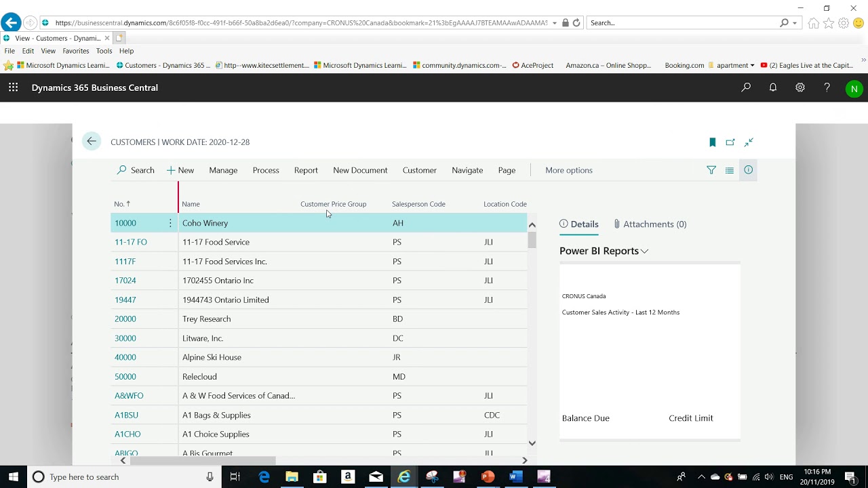Open the Report menu

pos(306,170)
